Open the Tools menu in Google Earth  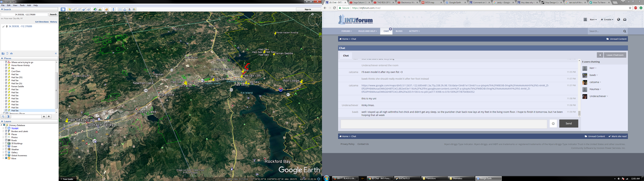pos(22,5)
